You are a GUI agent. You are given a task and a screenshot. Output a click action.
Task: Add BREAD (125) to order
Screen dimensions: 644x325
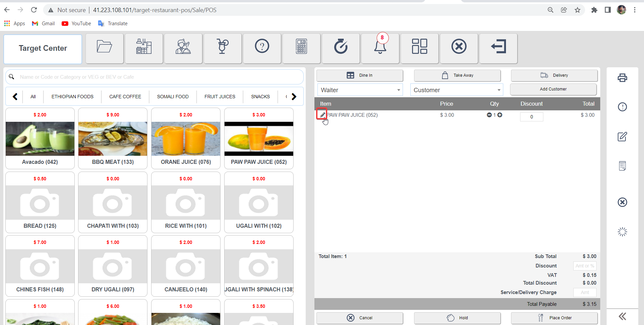pyautogui.click(x=40, y=202)
